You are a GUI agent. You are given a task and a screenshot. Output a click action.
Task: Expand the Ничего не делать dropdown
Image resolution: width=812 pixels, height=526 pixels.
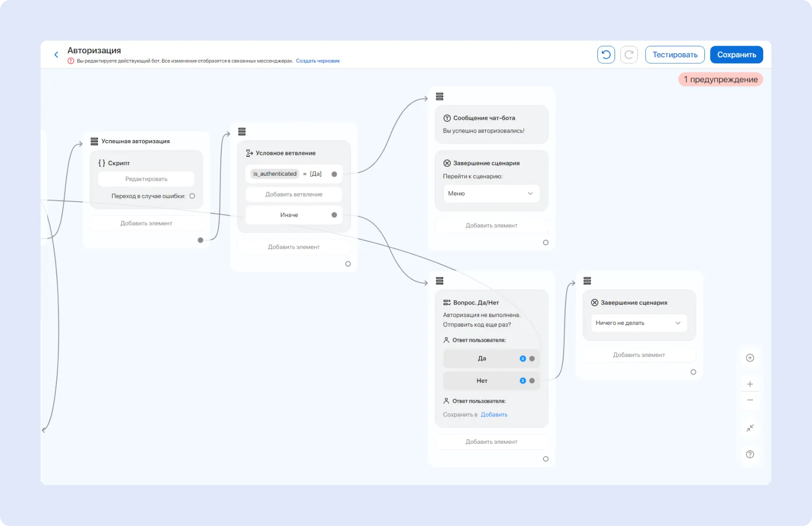click(638, 323)
